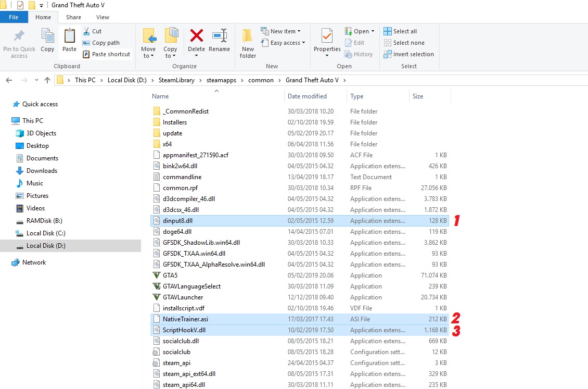
Task: Click Local Disk (D:) in breadcrumb
Action: [127, 80]
